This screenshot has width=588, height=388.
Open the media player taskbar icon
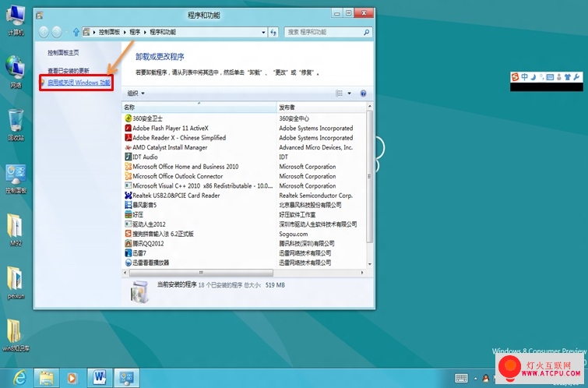pyautogui.click(x=72, y=378)
